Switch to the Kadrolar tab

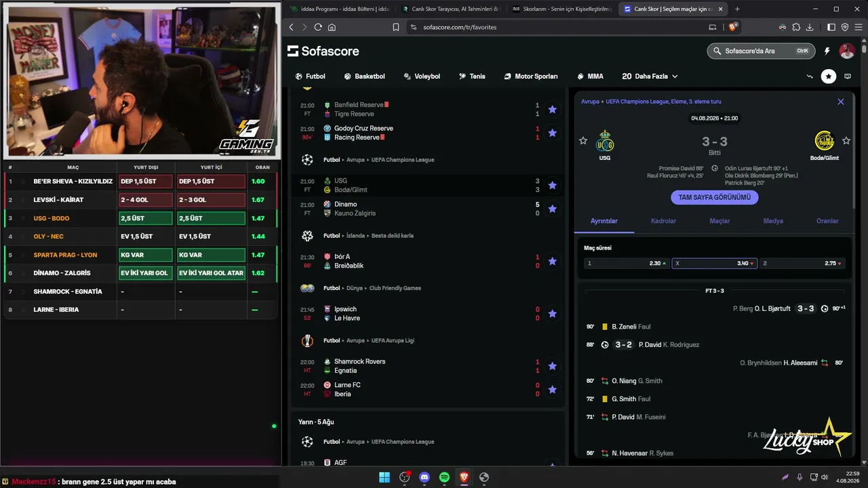[663, 221]
